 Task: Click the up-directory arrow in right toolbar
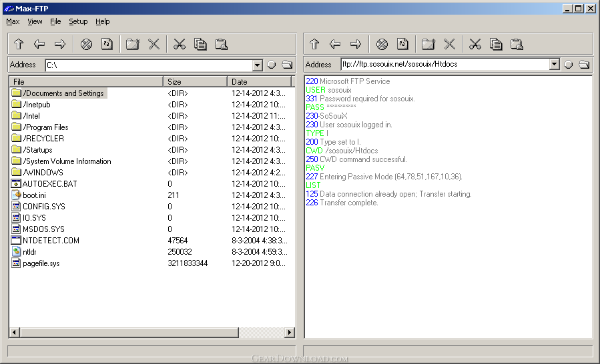click(x=314, y=45)
